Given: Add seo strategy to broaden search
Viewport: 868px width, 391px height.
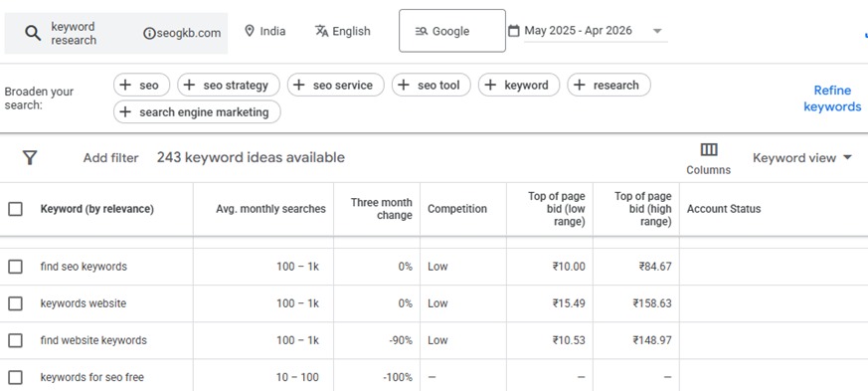Looking at the screenshot, I should click(x=229, y=86).
